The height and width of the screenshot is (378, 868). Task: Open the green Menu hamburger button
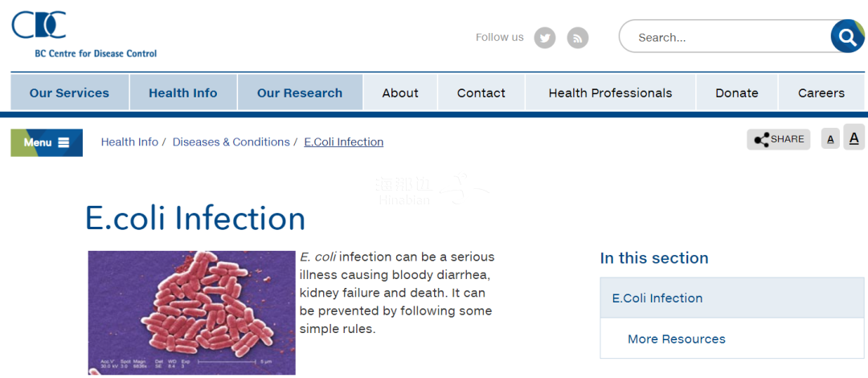click(x=47, y=142)
